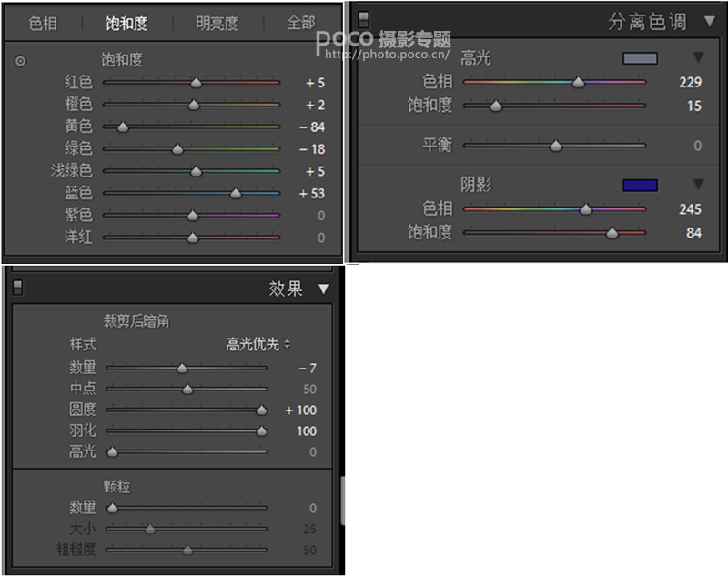The height and width of the screenshot is (577, 728).
Task: Click the 平衡 value 0
Action: pos(697,147)
